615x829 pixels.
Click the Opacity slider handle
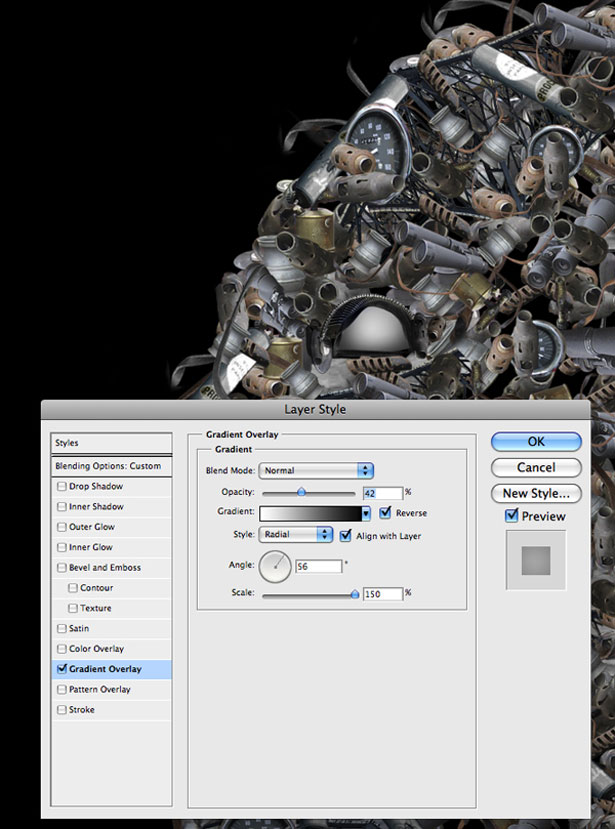301,492
